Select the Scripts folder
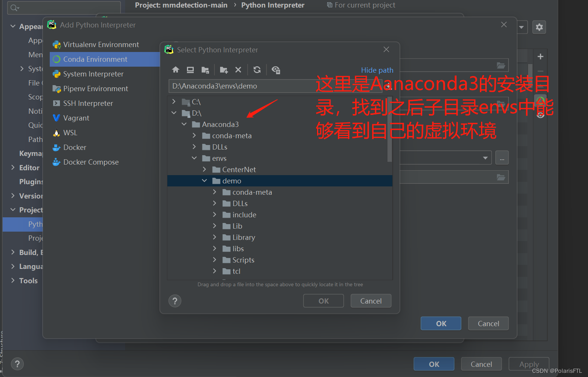Screen dimensions: 588x377 point(243,260)
